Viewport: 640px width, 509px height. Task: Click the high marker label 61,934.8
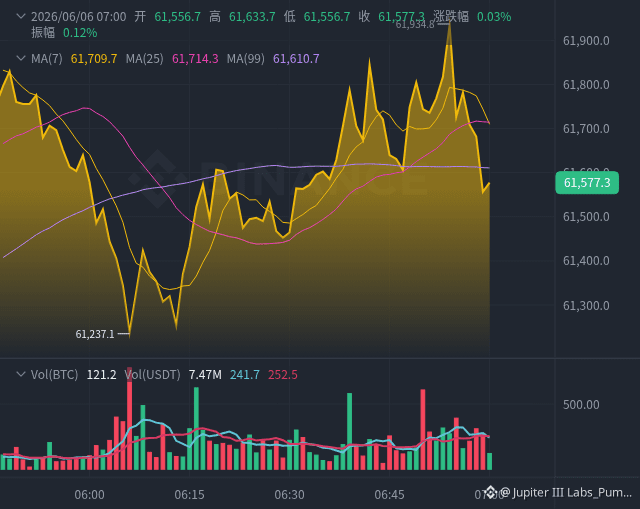click(415, 25)
